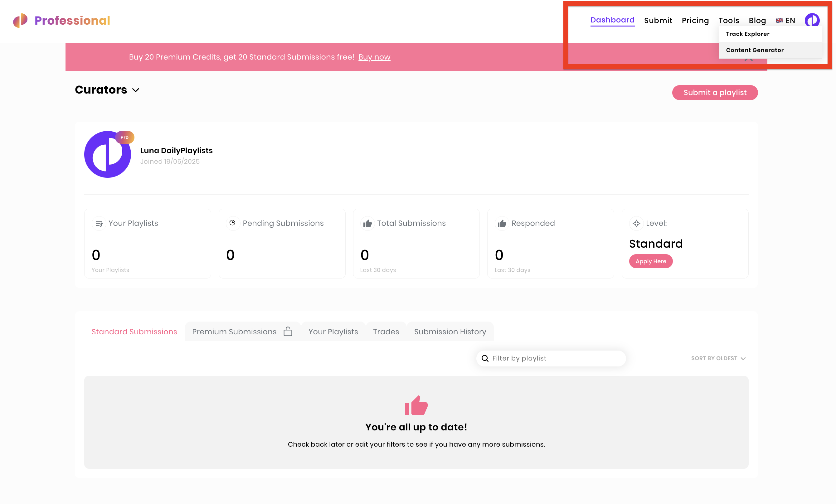
Task: Click the Filter by playlist field
Action: click(551, 358)
